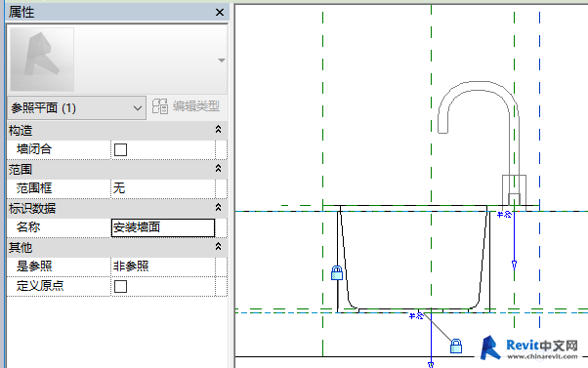This screenshot has width=588, height=368.
Task: Collapse the 构造 section
Action: click(x=218, y=130)
